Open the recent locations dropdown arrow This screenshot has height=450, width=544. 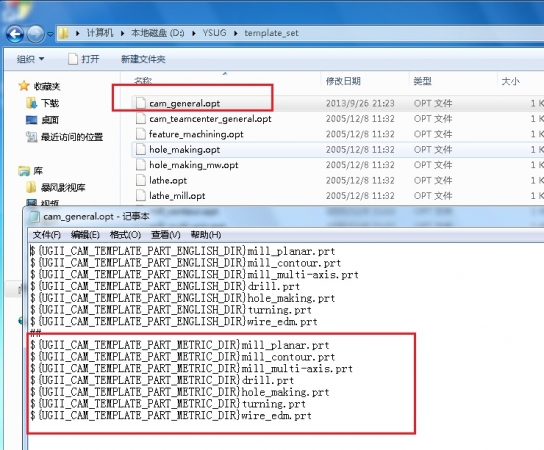[x=50, y=34]
